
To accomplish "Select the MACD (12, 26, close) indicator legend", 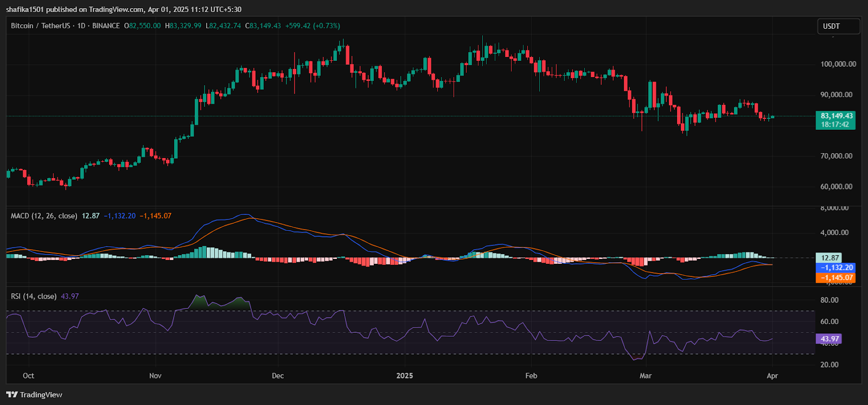I will click(44, 216).
